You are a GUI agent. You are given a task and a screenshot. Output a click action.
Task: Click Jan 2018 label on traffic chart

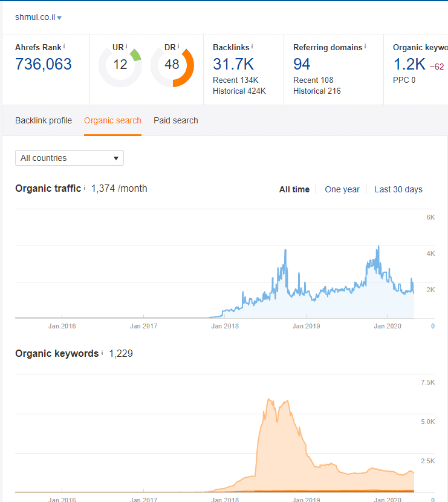tap(225, 326)
